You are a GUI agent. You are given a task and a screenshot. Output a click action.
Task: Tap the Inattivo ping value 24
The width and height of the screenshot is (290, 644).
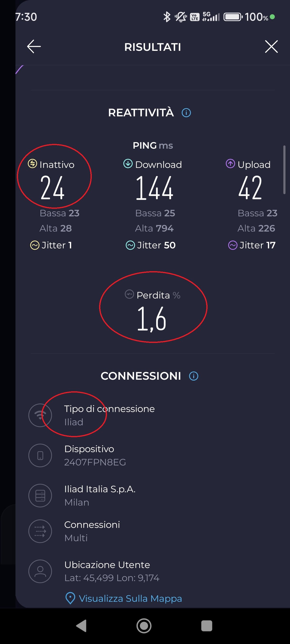coord(53,188)
